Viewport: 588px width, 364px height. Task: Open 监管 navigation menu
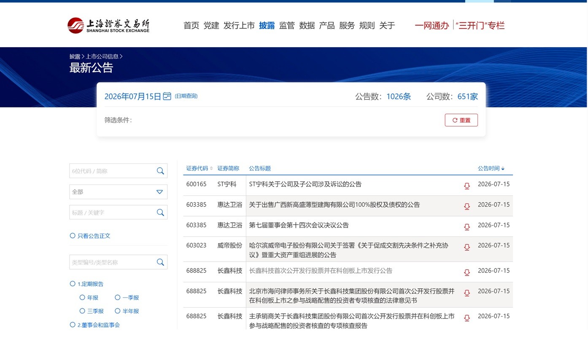287,25
